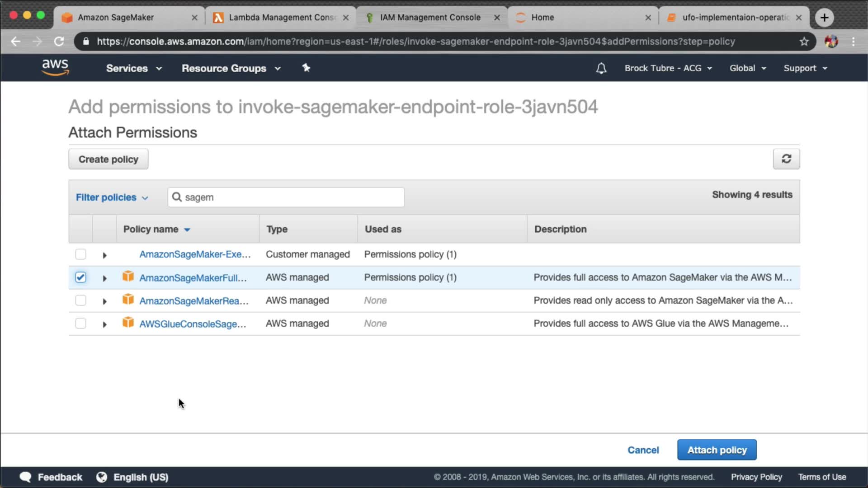Check the AWSGlueConsoleSage... policy checkbox
The height and width of the screenshot is (488, 868).
coord(80,324)
